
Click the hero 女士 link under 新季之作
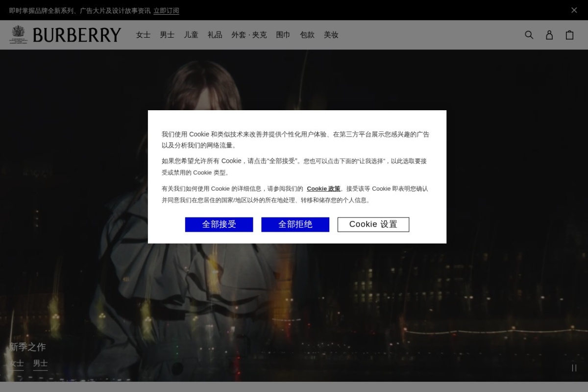point(17,363)
